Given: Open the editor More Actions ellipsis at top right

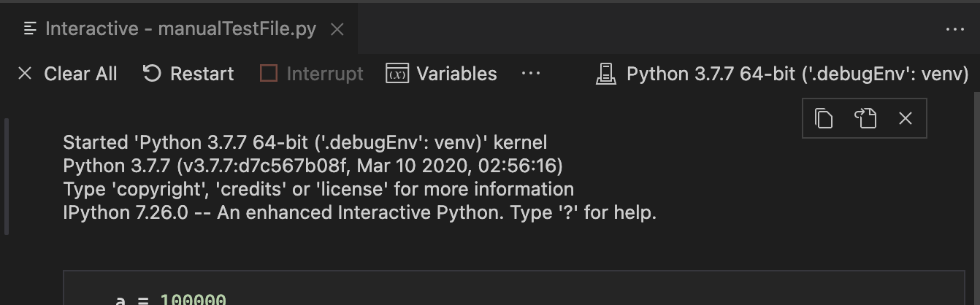Looking at the screenshot, I should point(954,29).
